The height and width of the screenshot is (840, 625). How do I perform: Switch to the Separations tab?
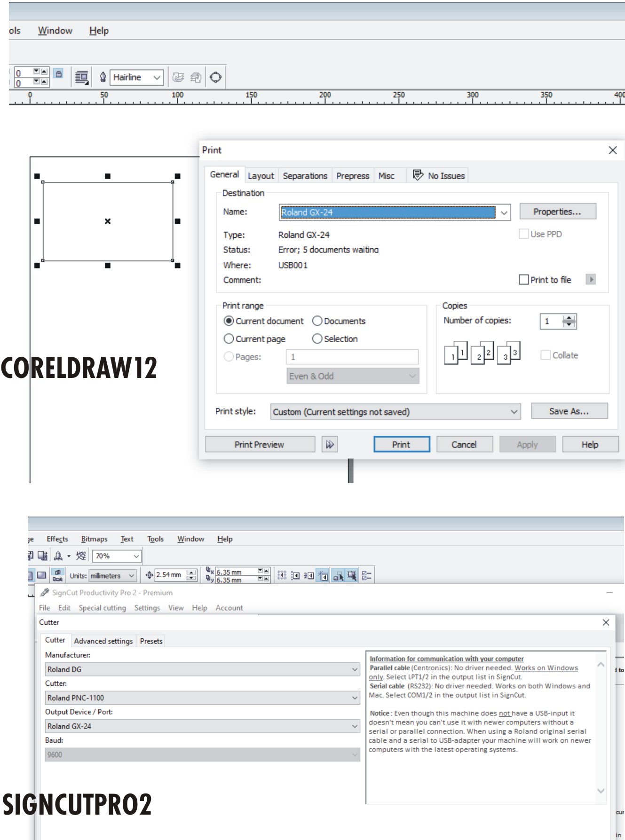[305, 175]
